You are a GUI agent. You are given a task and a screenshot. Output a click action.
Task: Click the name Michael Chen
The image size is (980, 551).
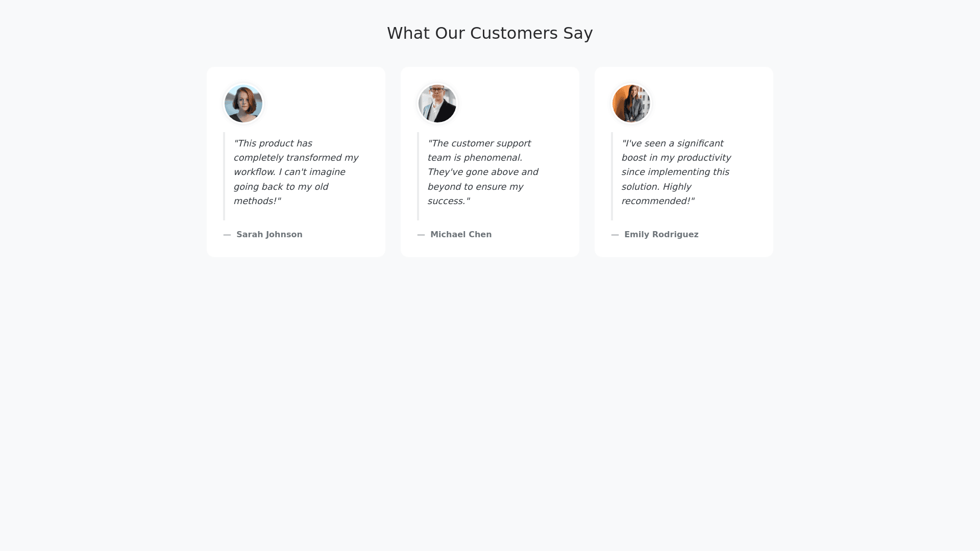(461, 235)
